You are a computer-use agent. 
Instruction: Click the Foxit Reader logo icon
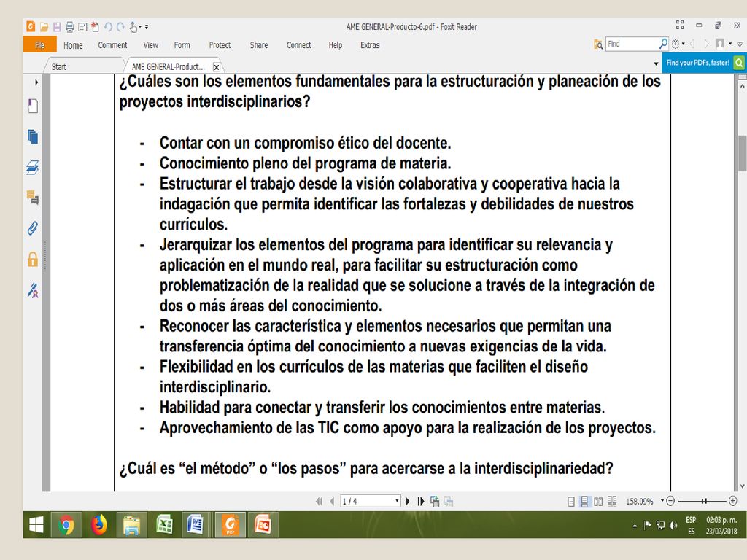coord(31,27)
